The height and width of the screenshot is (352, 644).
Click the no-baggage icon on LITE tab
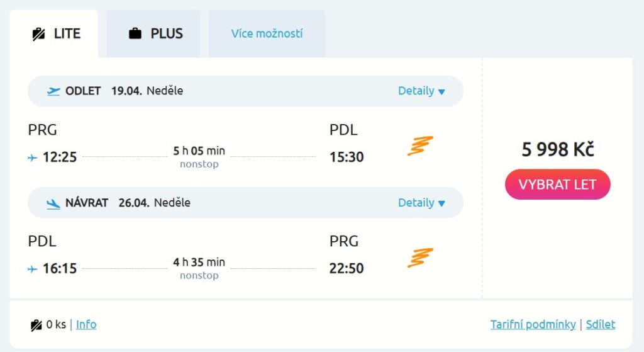[39, 34]
